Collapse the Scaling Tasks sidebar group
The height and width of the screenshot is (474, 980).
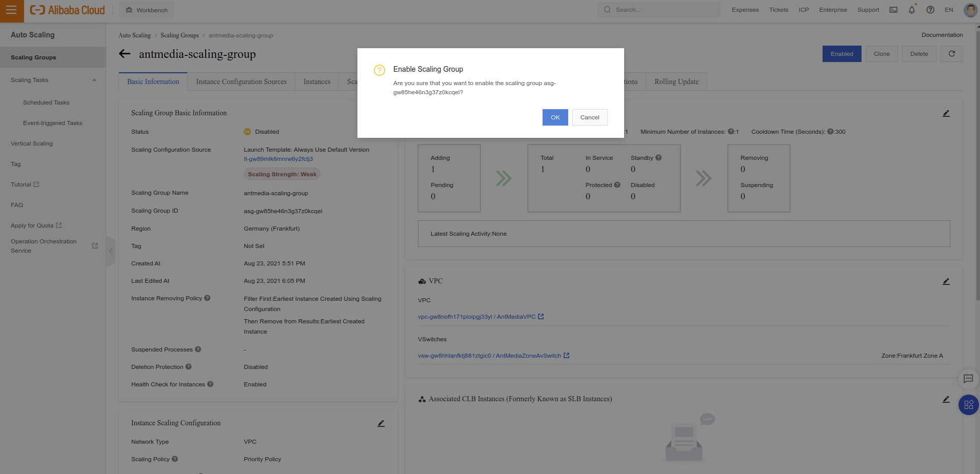click(x=94, y=80)
